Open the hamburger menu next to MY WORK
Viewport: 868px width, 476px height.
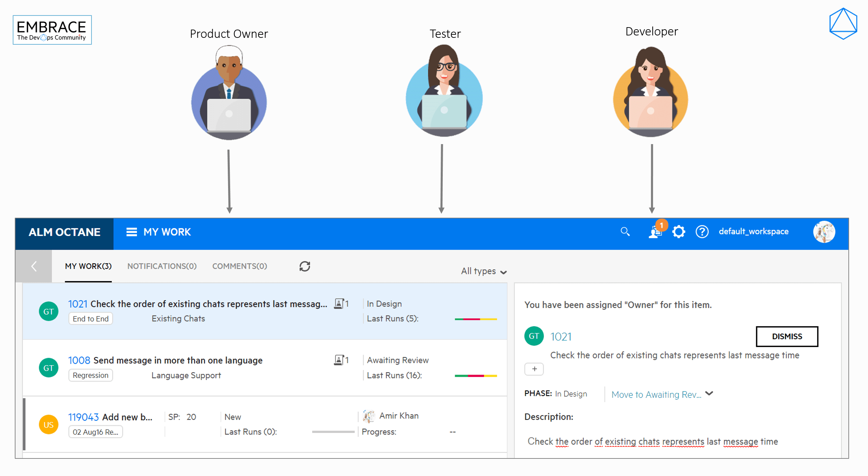coord(131,232)
